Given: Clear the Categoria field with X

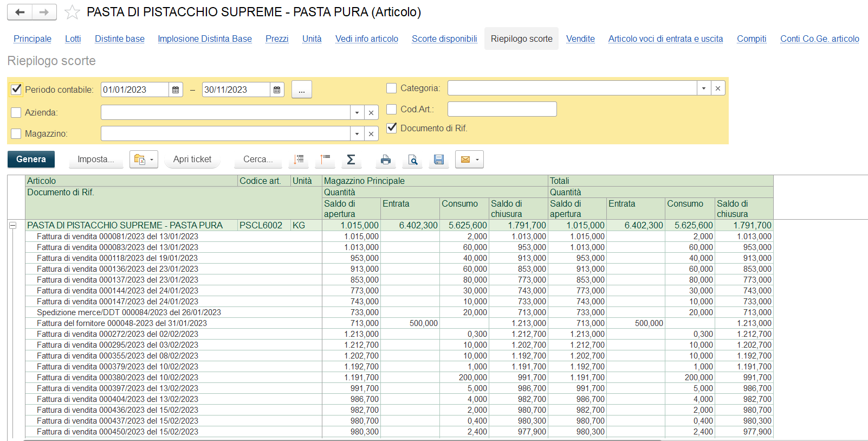Looking at the screenshot, I should (718, 88).
